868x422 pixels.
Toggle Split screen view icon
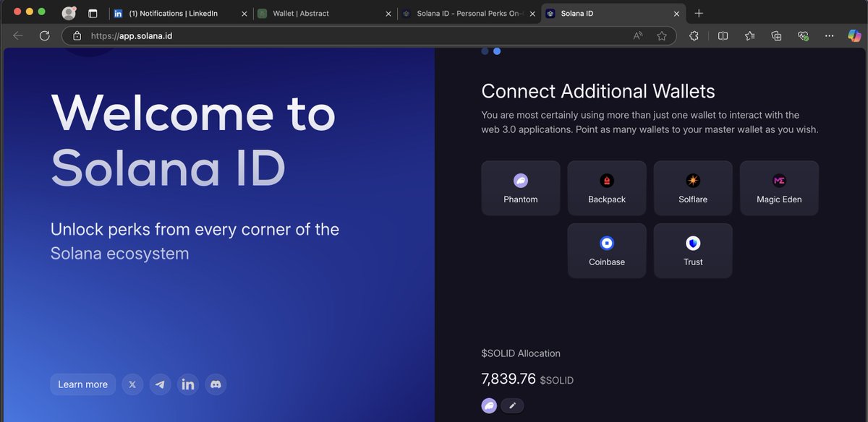click(723, 35)
